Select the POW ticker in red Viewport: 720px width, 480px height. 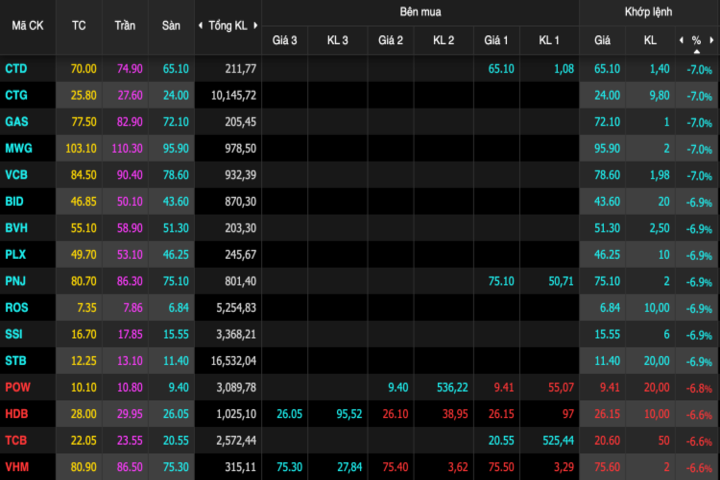18,387
